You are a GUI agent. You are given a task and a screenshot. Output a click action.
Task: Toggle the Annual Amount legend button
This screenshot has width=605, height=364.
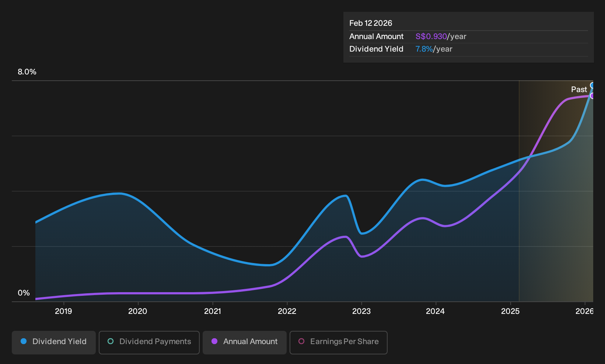[245, 342]
